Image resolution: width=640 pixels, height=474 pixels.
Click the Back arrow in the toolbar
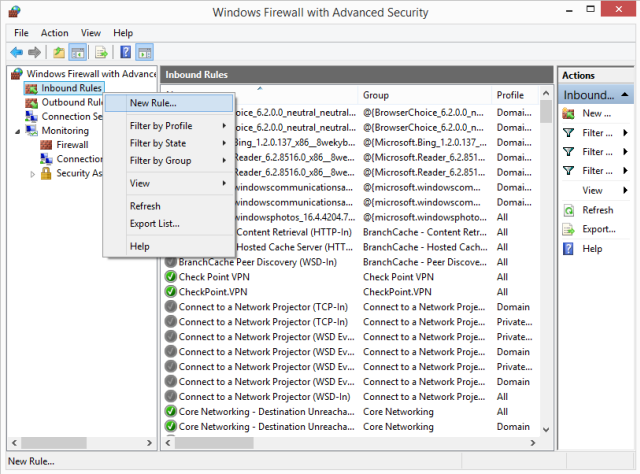pyautogui.click(x=16, y=52)
